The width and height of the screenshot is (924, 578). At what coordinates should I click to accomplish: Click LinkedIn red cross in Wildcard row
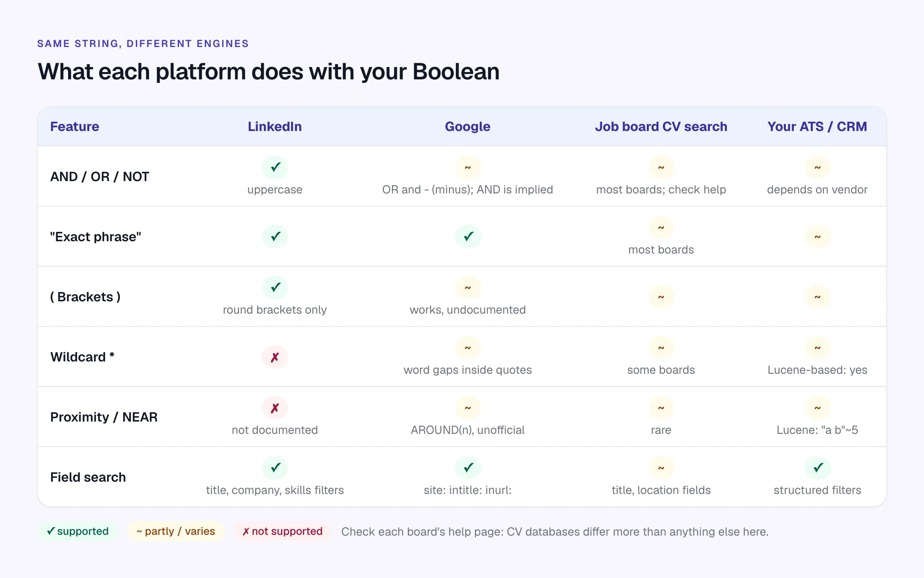[x=275, y=357]
